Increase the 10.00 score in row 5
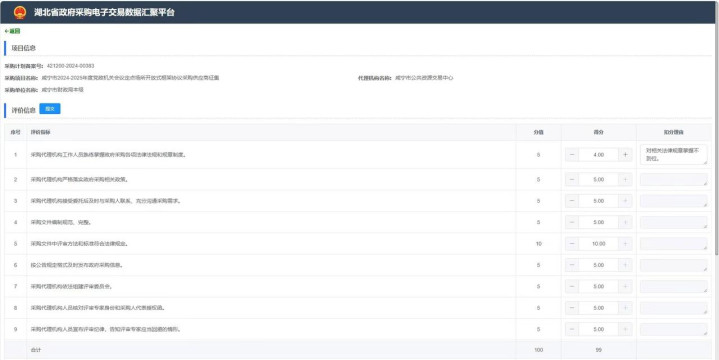 [625, 244]
